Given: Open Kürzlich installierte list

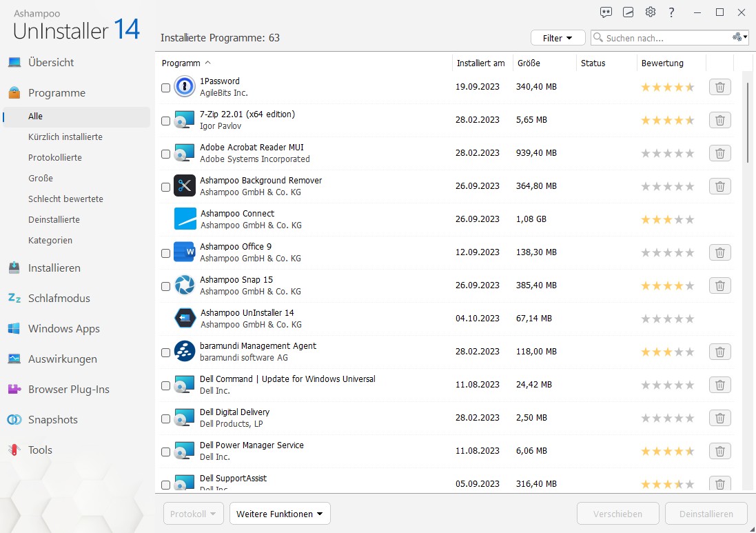Looking at the screenshot, I should [65, 137].
